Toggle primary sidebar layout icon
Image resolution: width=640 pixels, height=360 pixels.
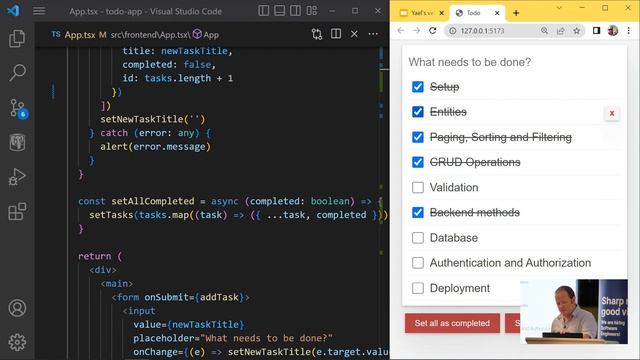264,11
